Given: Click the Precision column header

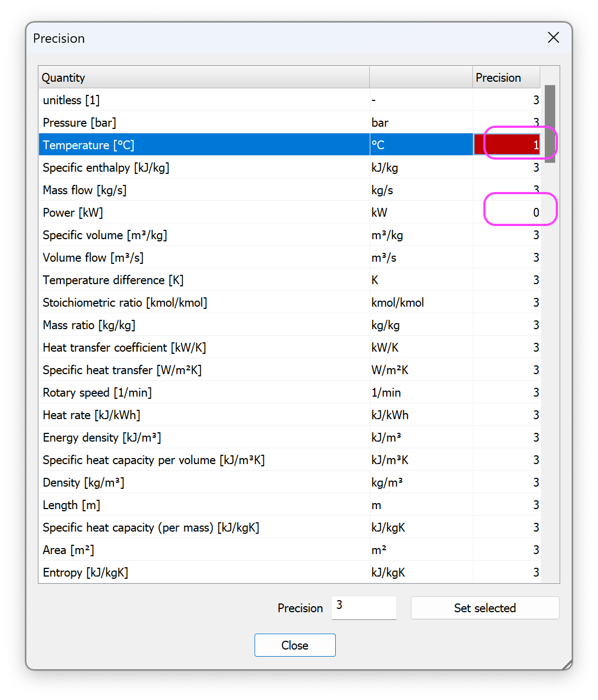Looking at the screenshot, I should pos(506,77).
